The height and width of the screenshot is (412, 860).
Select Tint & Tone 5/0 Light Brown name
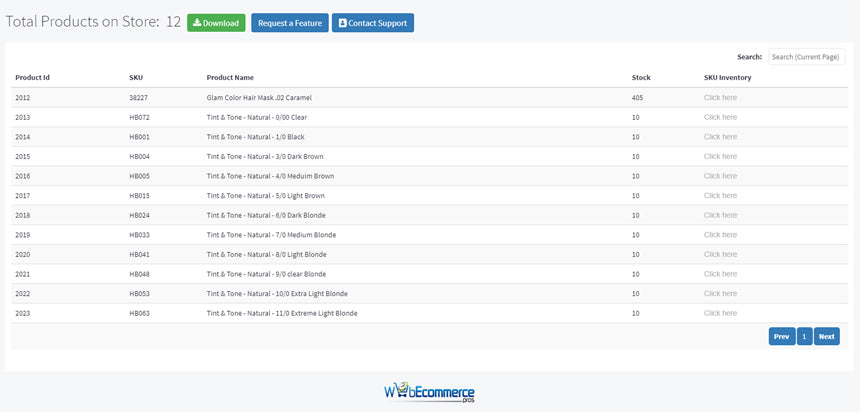[265, 196]
